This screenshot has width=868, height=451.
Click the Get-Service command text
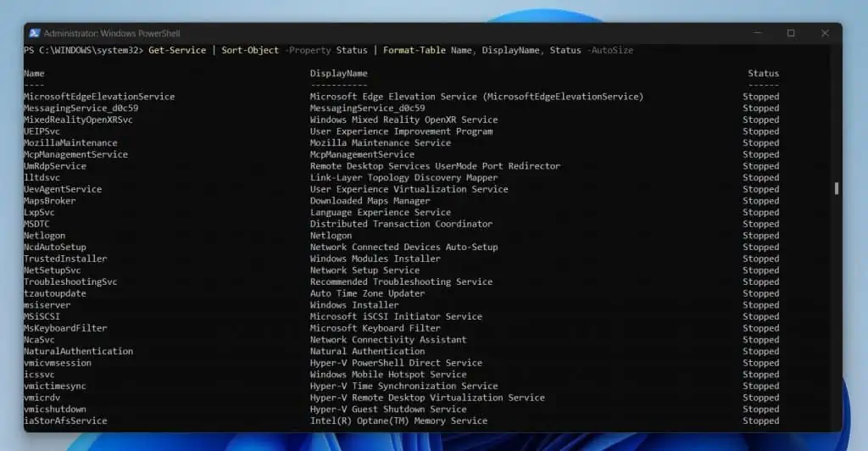[177, 50]
